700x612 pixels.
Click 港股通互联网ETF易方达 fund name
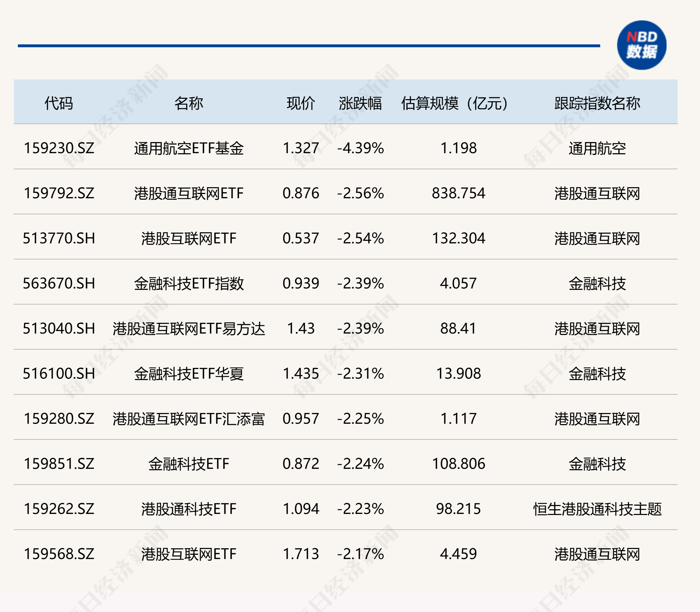(189, 329)
